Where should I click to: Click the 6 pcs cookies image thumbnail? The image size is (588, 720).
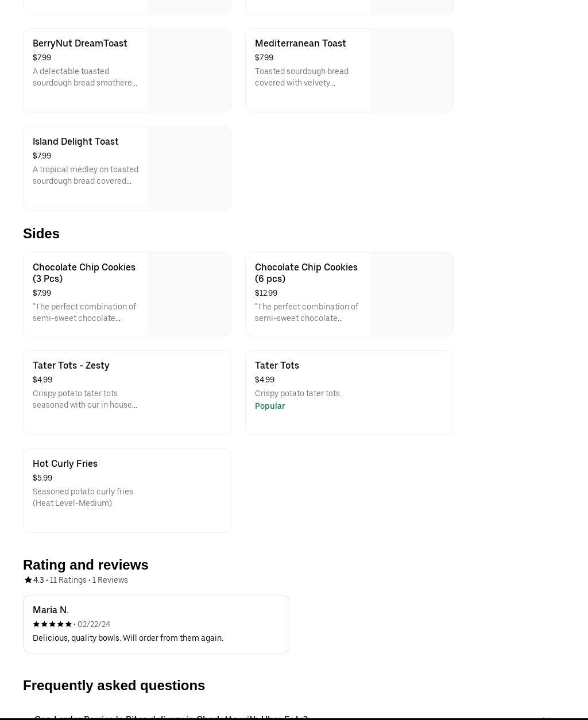411,294
